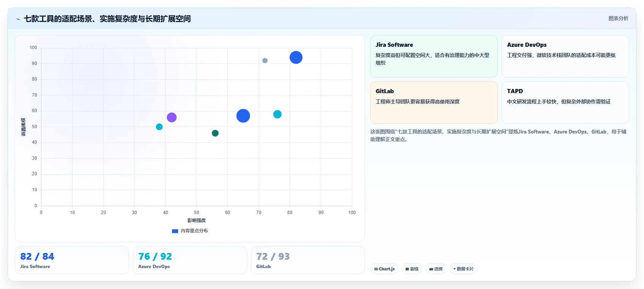Toggle the 内容重点分布 legend swatch

[175, 231]
